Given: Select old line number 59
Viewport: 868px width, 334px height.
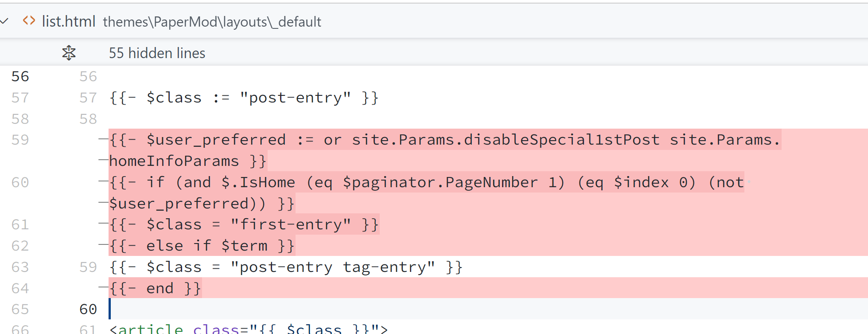Looking at the screenshot, I should [20, 140].
